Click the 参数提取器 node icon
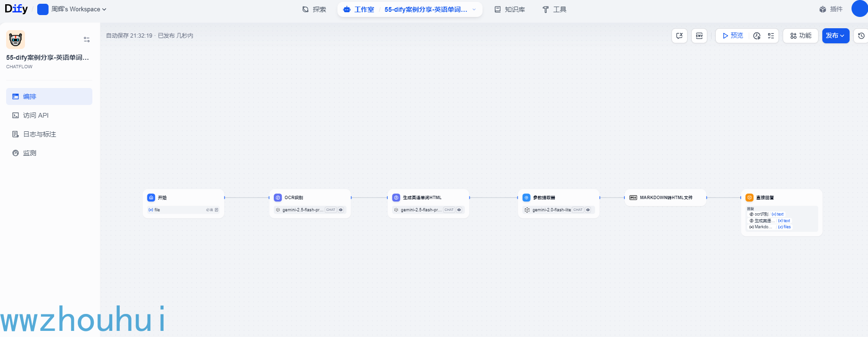Screen dimensions: 868x337 click(x=526, y=198)
